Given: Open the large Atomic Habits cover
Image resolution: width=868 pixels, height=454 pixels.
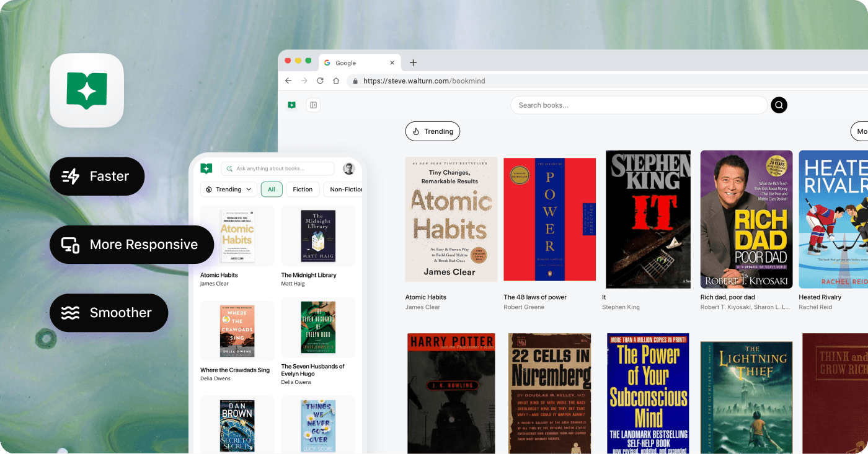Looking at the screenshot, I should tap(451, 219).
